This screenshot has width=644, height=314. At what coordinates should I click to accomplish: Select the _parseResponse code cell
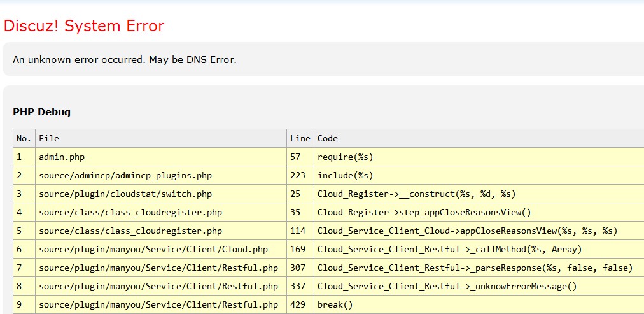click(x=475, y=268)
